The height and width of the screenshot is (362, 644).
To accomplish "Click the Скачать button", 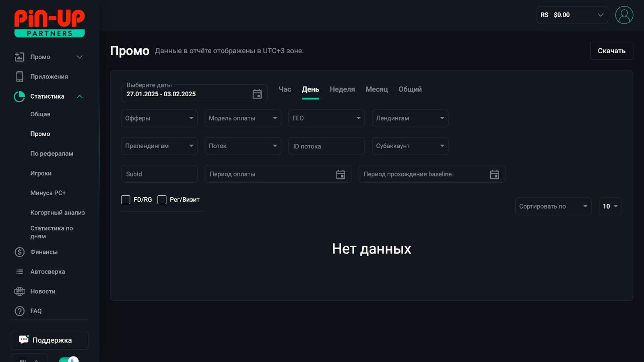I will pos(611,51).
